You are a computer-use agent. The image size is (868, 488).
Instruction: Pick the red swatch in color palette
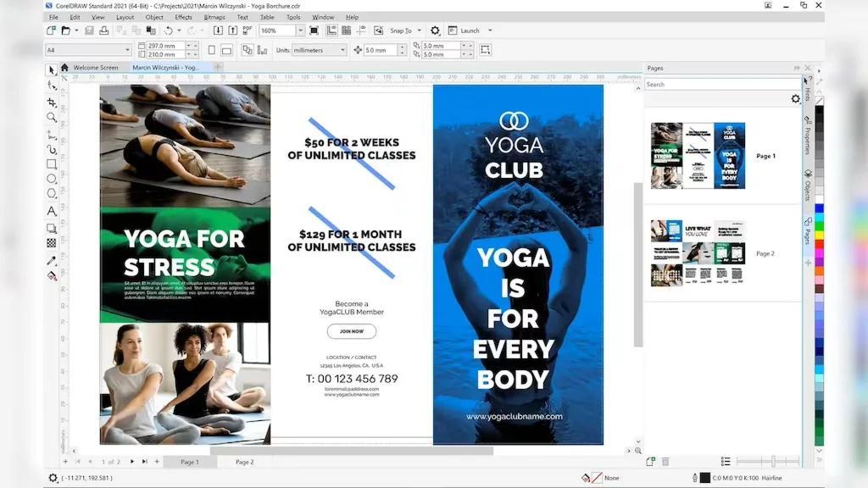[x=819, y=244]
